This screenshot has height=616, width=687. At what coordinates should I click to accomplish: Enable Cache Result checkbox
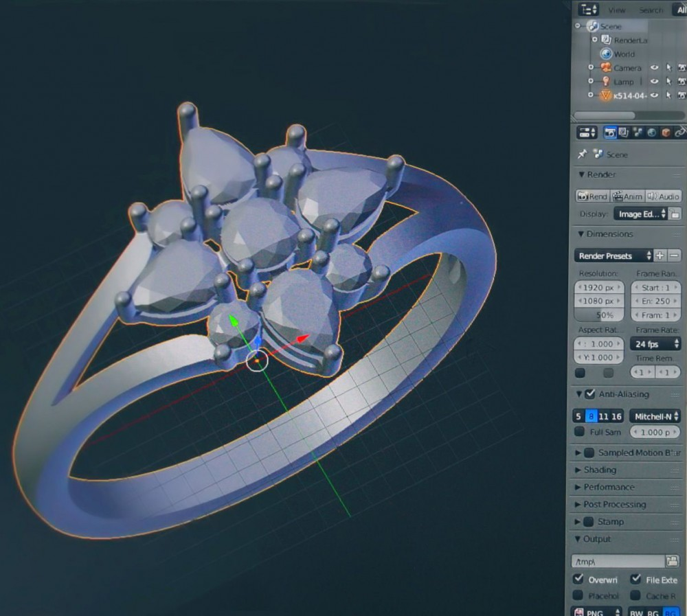635,595
